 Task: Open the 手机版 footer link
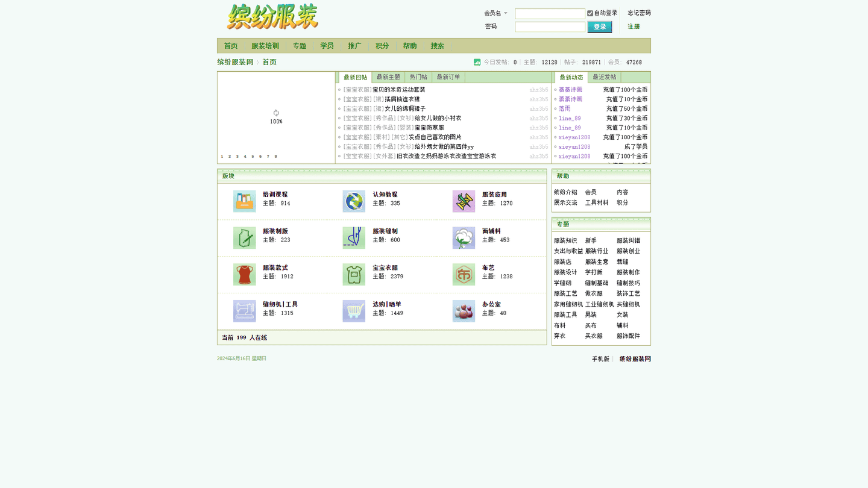tap(600, 359)
